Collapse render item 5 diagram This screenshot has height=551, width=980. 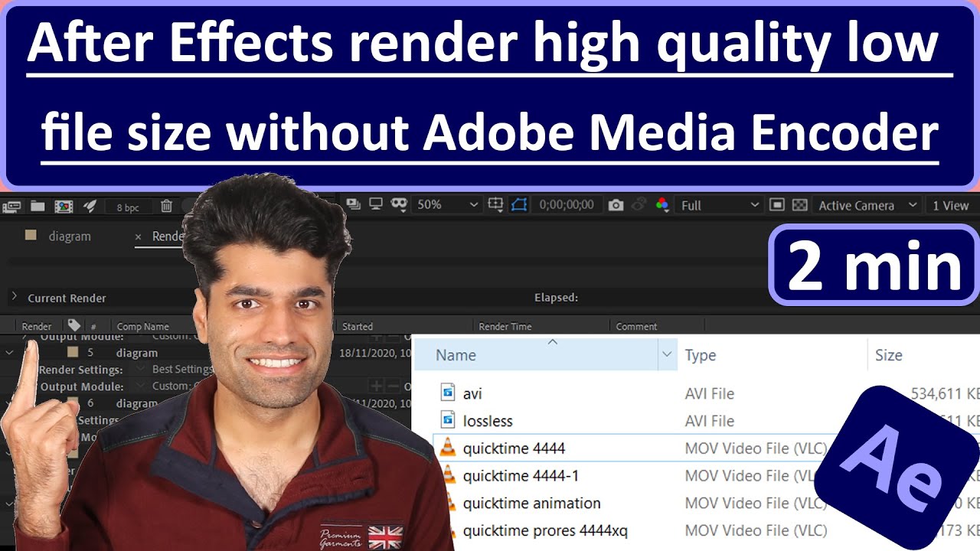click(x=11, y=353)
